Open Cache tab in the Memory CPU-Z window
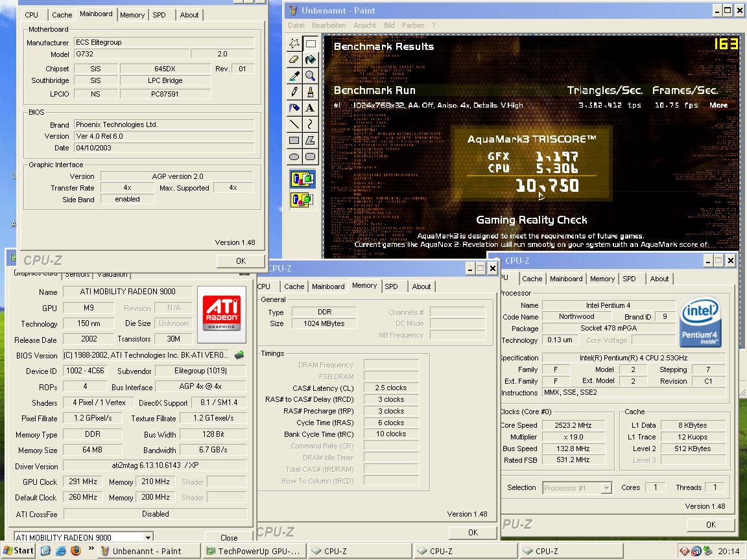The height and width of the screenshot is (560, 747). point(294,286)
